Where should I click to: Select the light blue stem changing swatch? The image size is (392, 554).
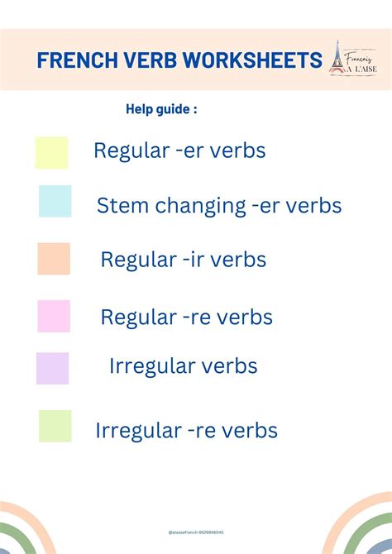click(55, 201)
